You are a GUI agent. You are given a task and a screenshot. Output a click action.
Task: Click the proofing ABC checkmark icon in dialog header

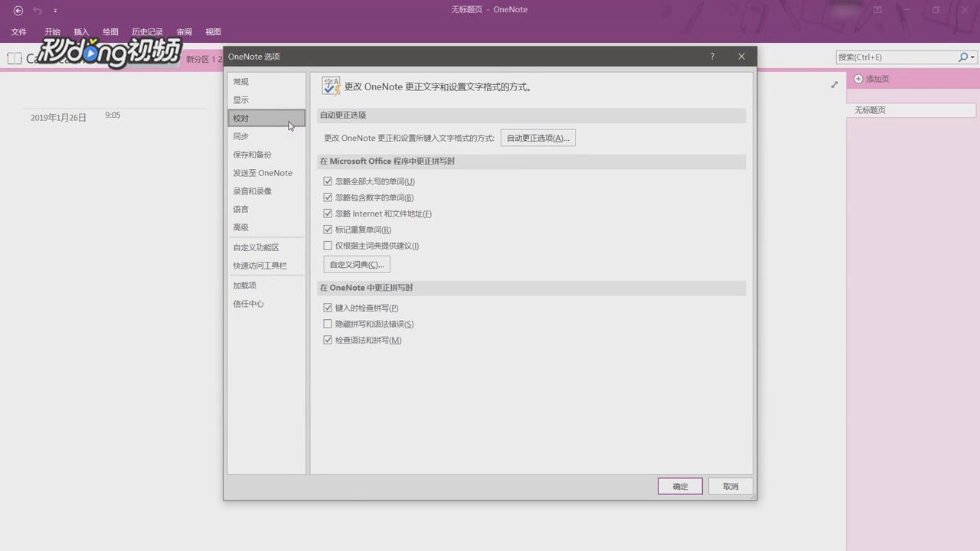[x=332, y=86]
